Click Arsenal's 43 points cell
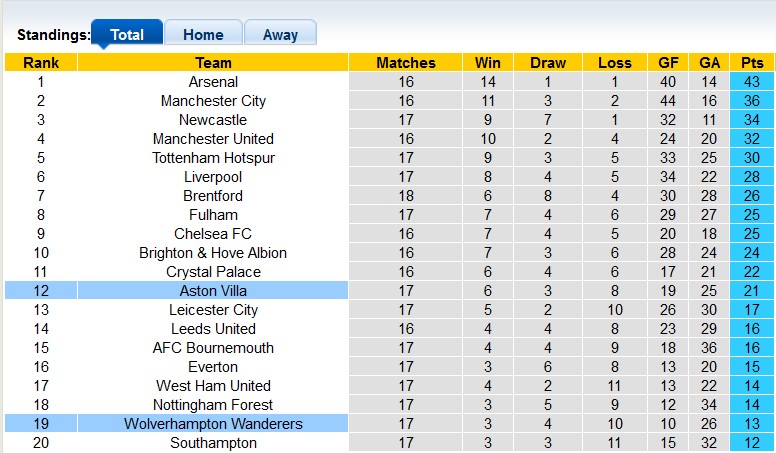 point(751,82)
